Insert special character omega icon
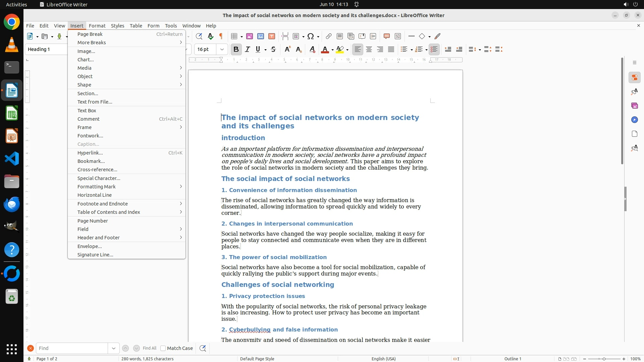Viewport: 644px width, 362px height. [x=311, y=36]
